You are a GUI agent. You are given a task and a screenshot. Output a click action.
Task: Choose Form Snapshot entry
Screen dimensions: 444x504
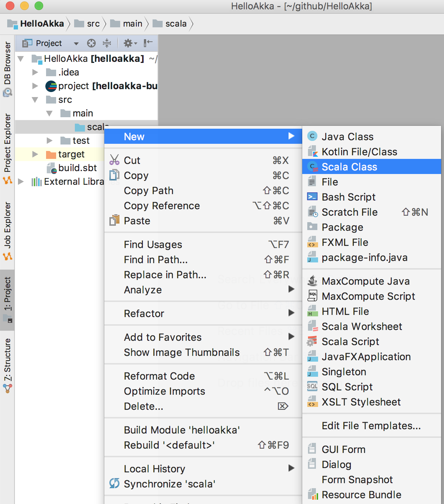pyautogui.click(x=372, y=479)
